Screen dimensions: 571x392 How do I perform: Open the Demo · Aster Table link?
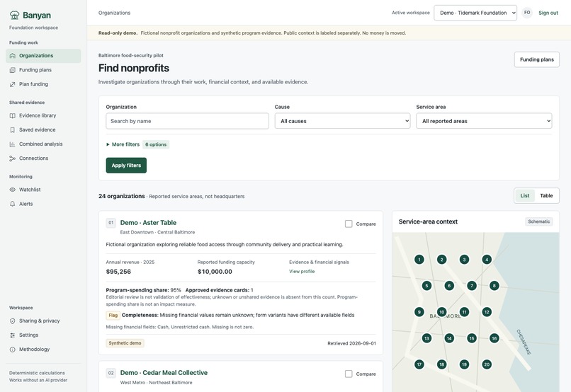tap(148, 223)
